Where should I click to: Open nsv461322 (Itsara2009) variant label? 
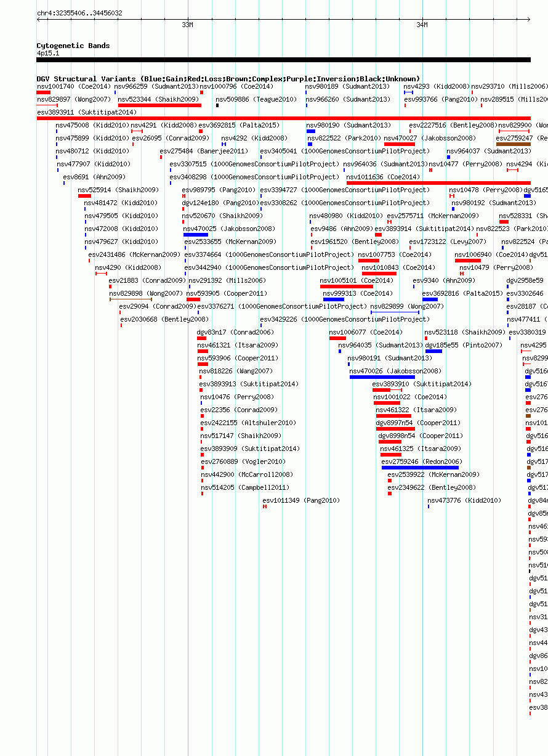(416, 410)
